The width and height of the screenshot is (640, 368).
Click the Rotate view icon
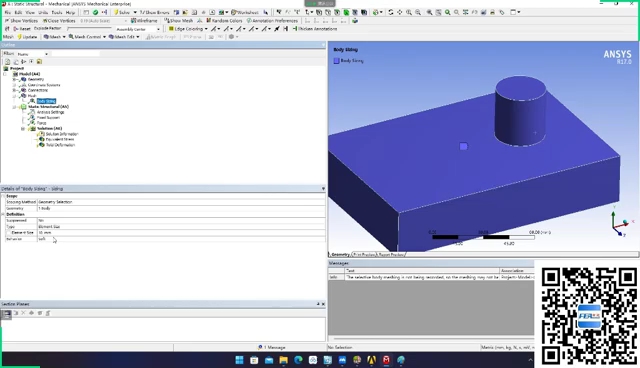(x=391, y=12)
